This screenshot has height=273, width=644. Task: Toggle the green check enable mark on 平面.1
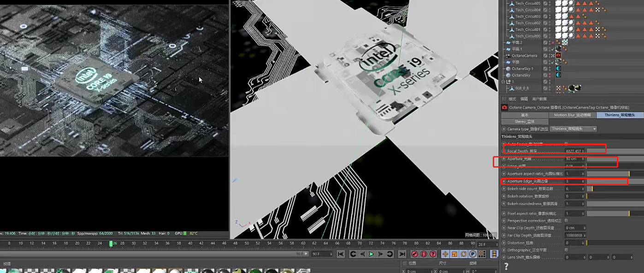[553, 49]
